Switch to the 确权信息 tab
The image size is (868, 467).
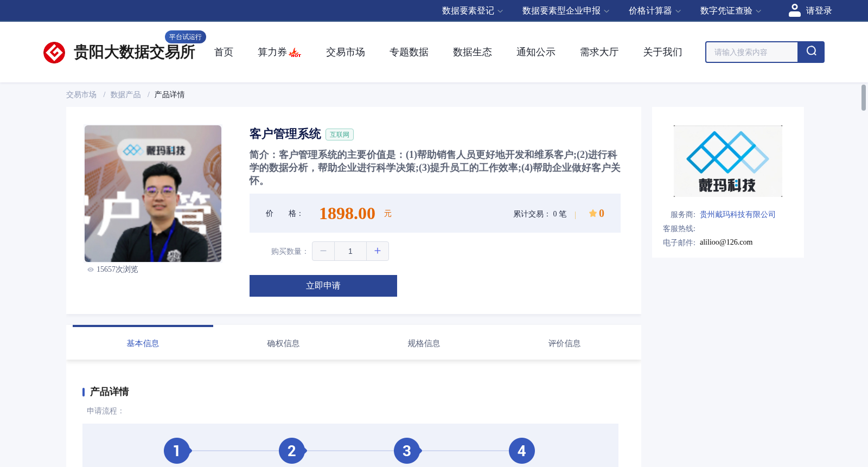[x=283, y=343]
